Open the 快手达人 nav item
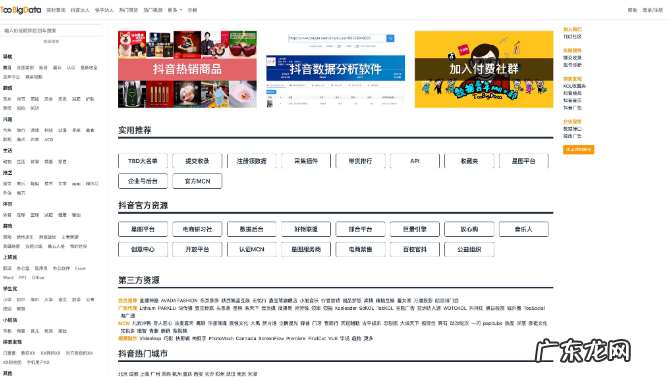 (104, 10)
